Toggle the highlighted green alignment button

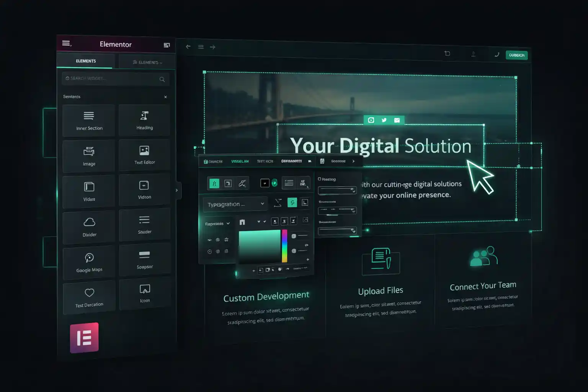[x=214, y=183]
